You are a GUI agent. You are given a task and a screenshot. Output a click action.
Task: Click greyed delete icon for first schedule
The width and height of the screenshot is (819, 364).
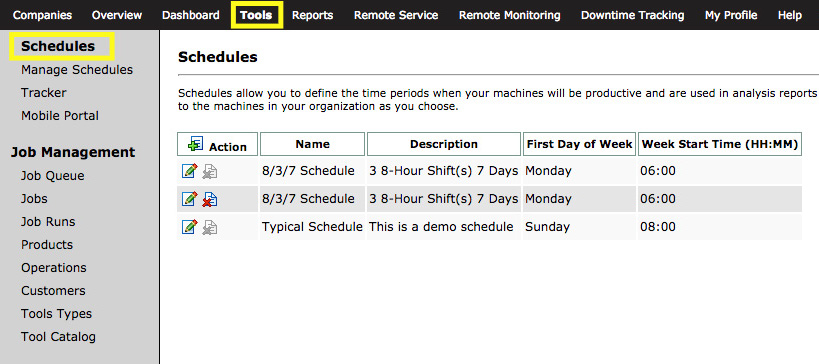pos(210,171)
